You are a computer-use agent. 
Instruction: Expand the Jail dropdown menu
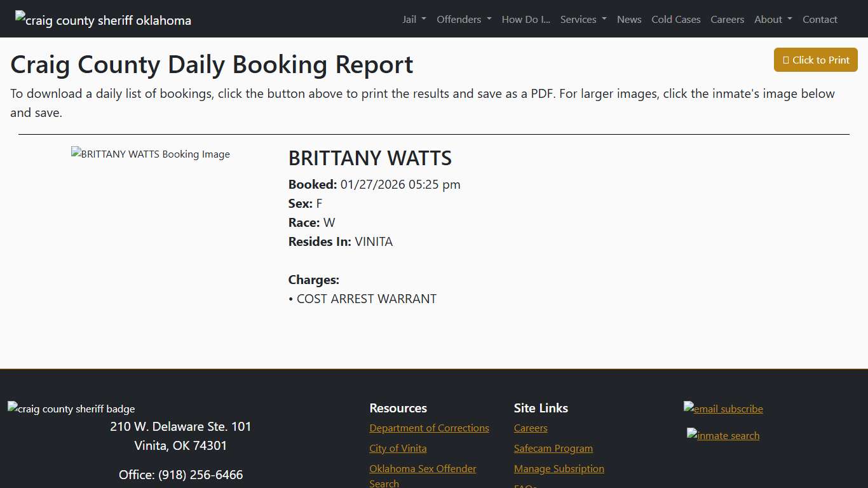[x=414, y=19]
